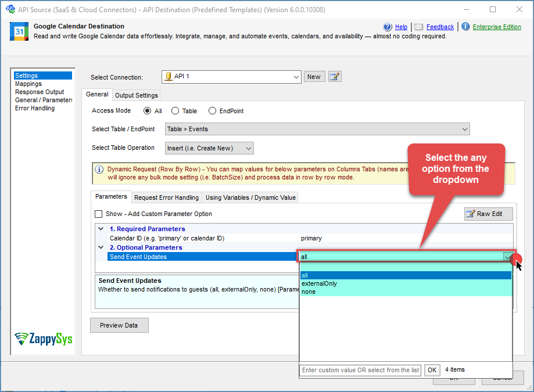Click the Feedback envelope icon

[418, 27]
